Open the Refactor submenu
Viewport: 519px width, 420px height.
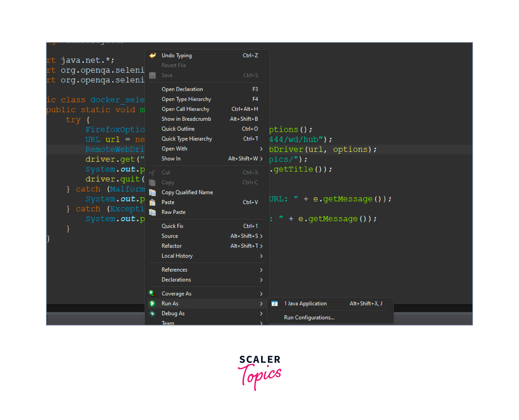pos(172,246)
